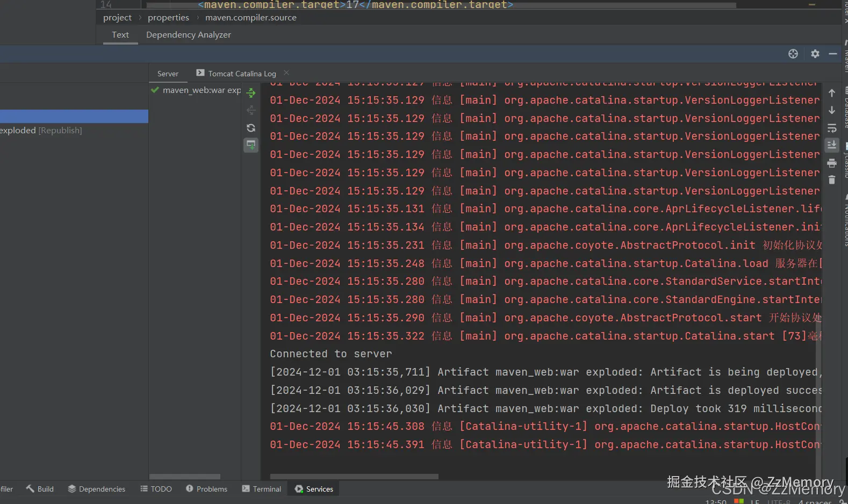Click the refresh deployment status icon
This screenshot has width=848, height=504.
(250, 128)
